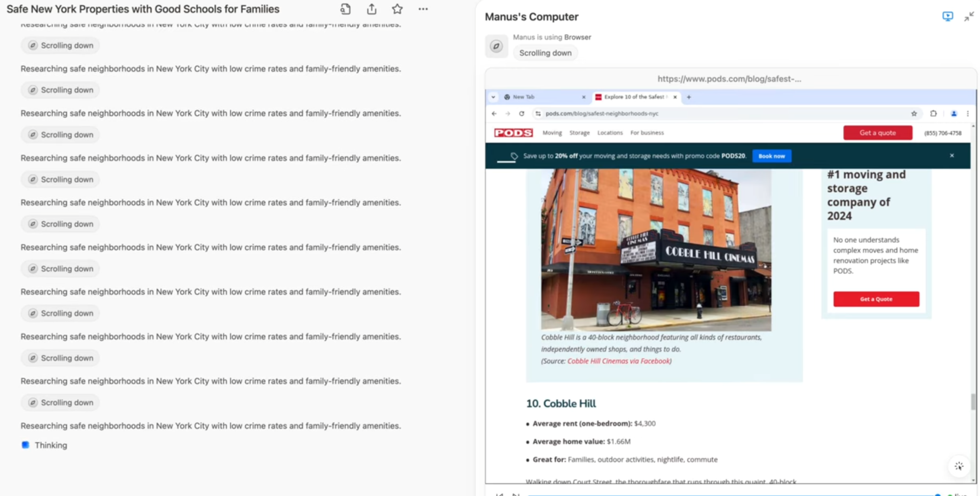Expand the browser tab search chevron
The width and height of the screenshot is (980, 496).
coord(493,97)
